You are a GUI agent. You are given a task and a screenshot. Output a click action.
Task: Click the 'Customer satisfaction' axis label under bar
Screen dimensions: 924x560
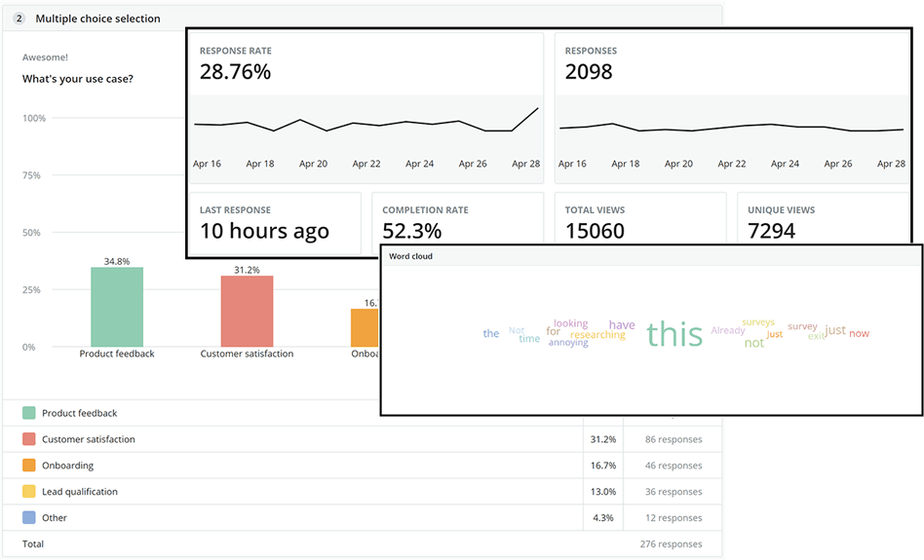(x=247, y=354)
